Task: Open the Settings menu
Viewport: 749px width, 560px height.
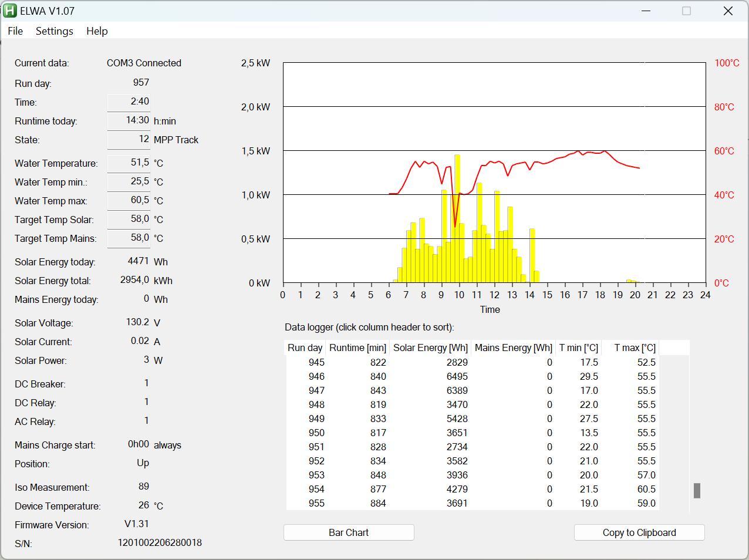Action: (55, 31)
